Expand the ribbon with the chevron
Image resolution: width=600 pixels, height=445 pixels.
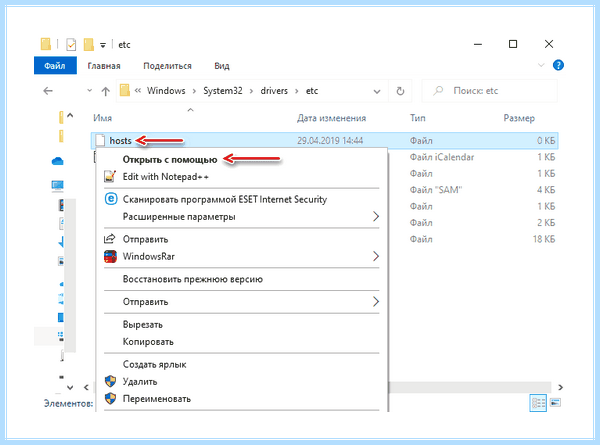click(x=541, y=65)
